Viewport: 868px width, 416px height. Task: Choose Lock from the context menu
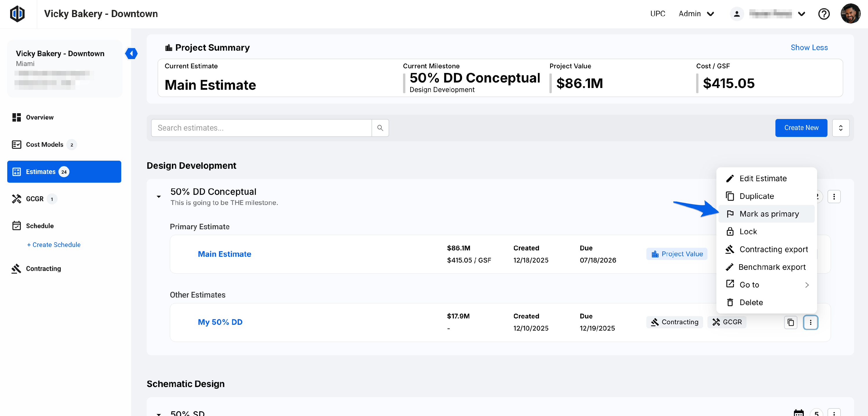click(x=748, y=232)
